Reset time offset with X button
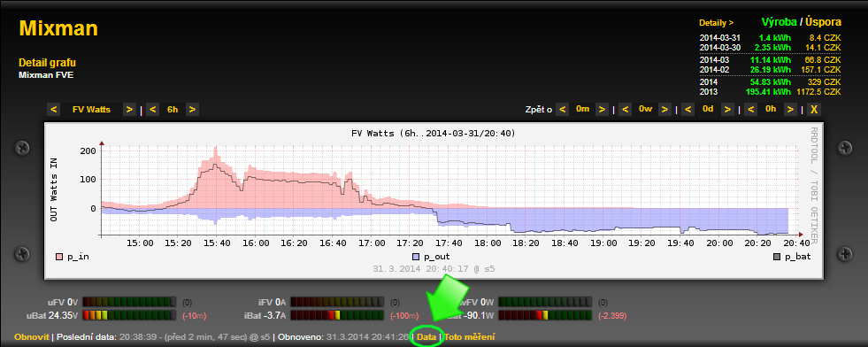This screenshot has width=868, height=347. [x=814, y=110]
